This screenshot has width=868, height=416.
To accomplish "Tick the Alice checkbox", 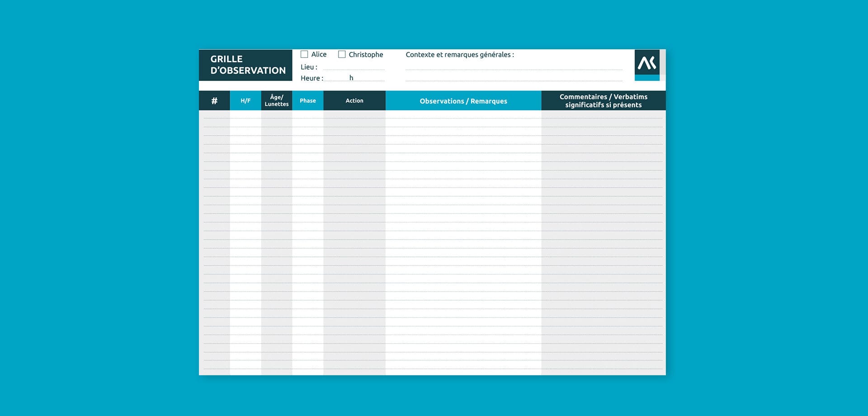I will click(x=304, y=54).
